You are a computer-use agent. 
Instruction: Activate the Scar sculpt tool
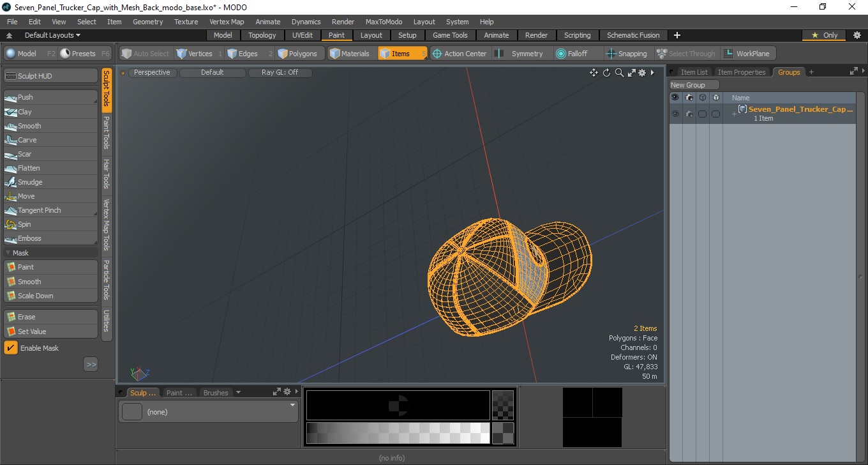click(50, 154)
